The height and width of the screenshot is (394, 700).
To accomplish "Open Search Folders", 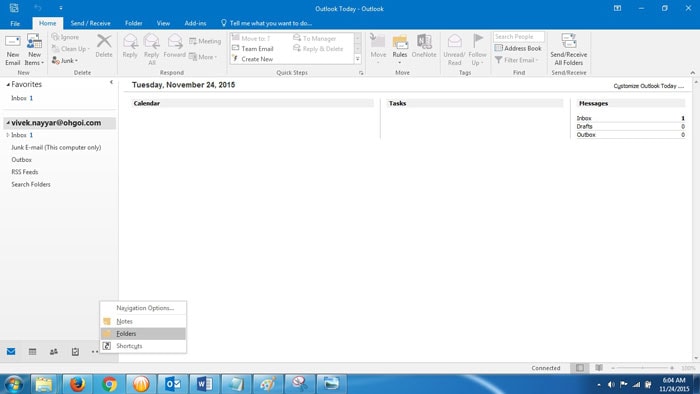I will coord(31,184).
